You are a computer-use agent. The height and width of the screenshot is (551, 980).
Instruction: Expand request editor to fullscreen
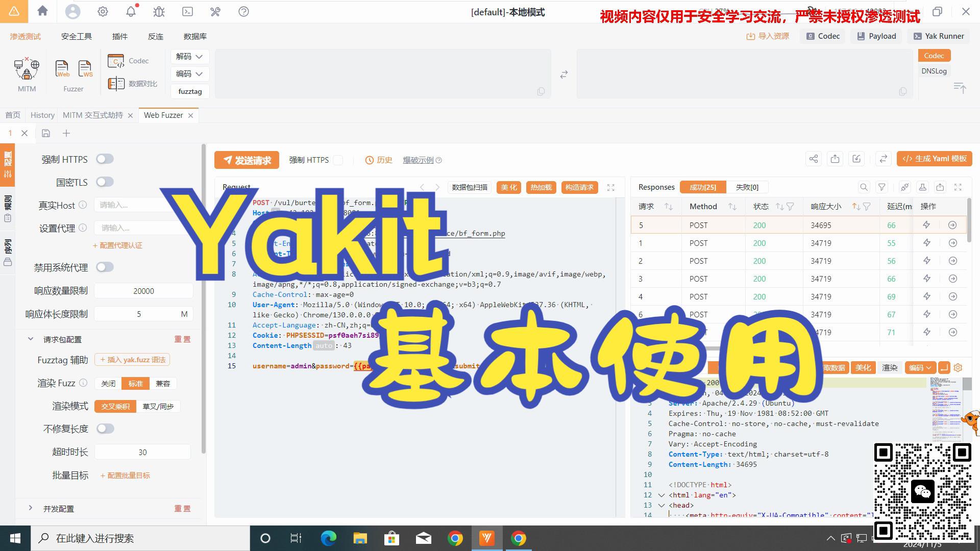[610, 187]
